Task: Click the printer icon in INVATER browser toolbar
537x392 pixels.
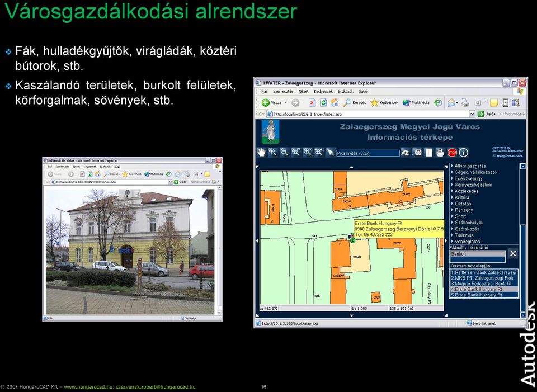Action: (465, 103)
